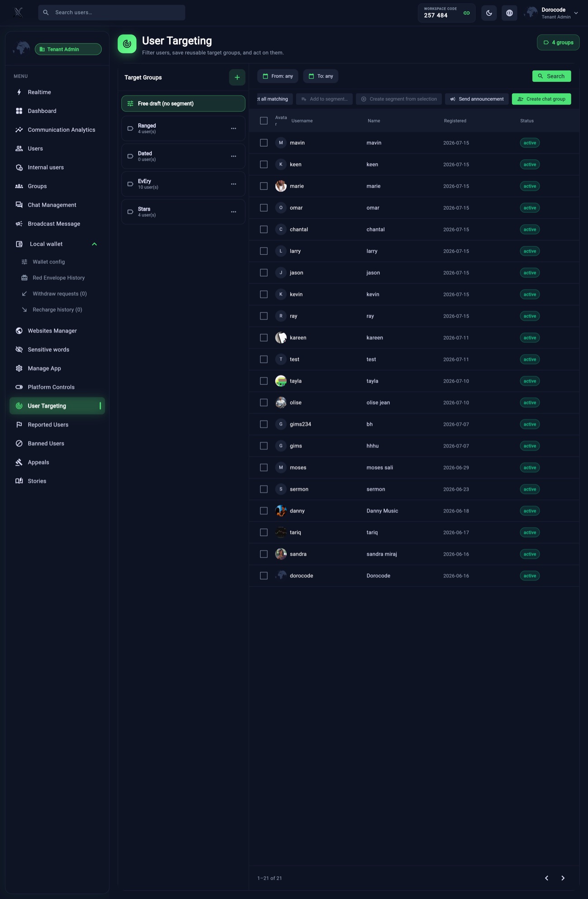Tick the chantal row checkbox
This screenshot has width=588, height=899.
264,230
